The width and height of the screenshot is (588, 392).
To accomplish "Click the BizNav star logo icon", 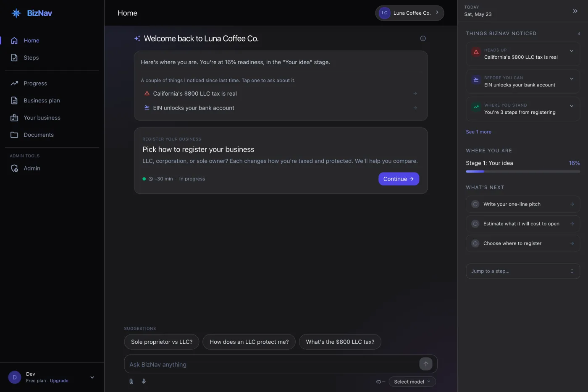I will point(16,13).
